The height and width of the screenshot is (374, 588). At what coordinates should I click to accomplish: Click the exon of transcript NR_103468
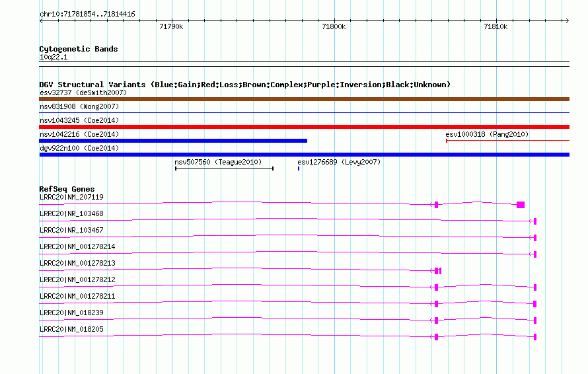tap(535, 221)
